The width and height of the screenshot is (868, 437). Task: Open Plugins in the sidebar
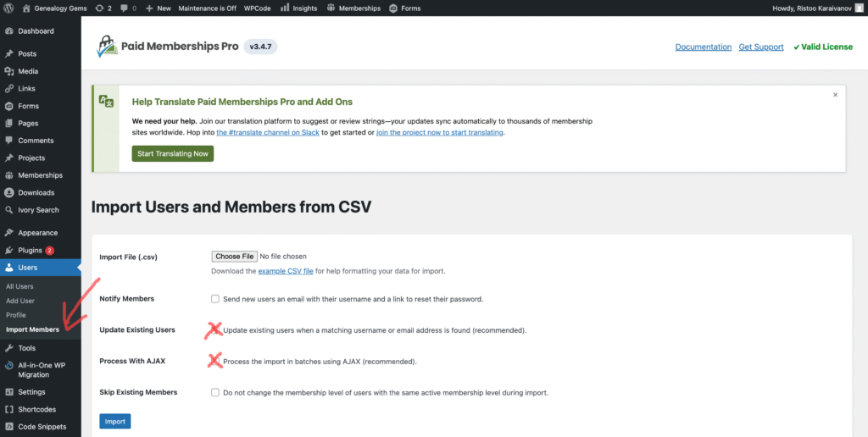[x=30, y=250]
